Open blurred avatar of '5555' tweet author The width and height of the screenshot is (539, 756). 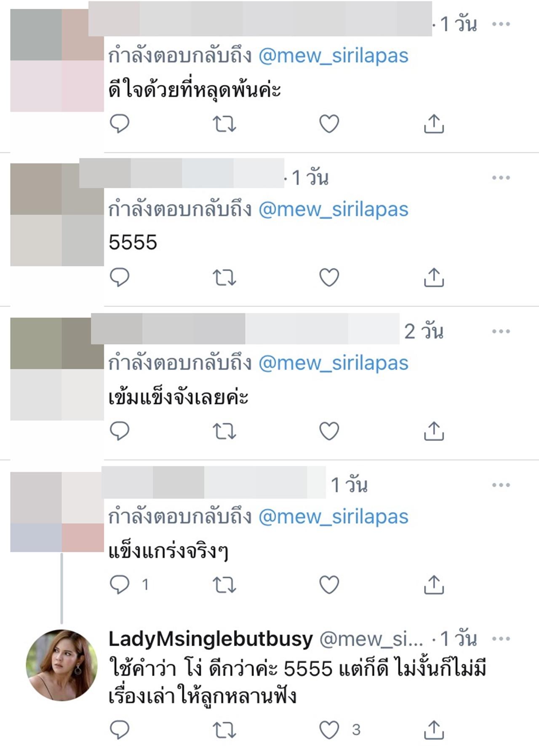(57, 215)
